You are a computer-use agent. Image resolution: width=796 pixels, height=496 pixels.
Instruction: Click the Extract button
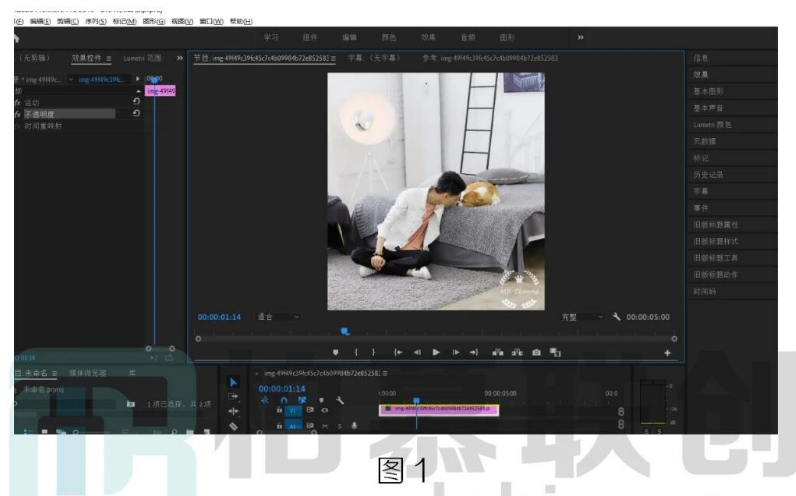coord(517,352)
